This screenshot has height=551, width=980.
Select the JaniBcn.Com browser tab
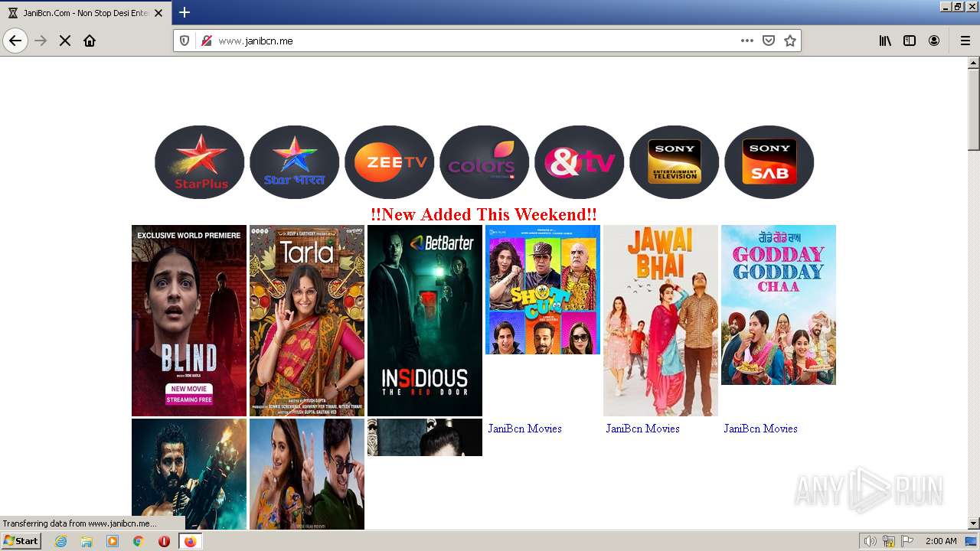click(86, 13)
